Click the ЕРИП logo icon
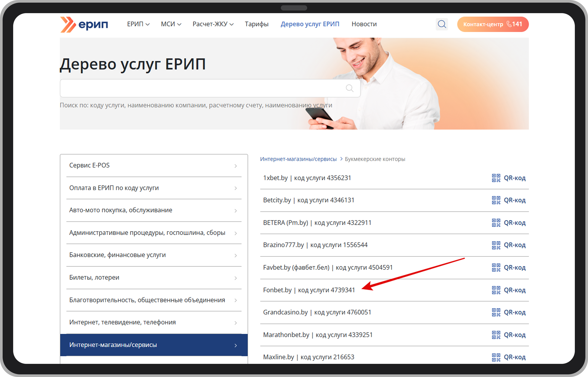The image size is (588, 377). 68,25
